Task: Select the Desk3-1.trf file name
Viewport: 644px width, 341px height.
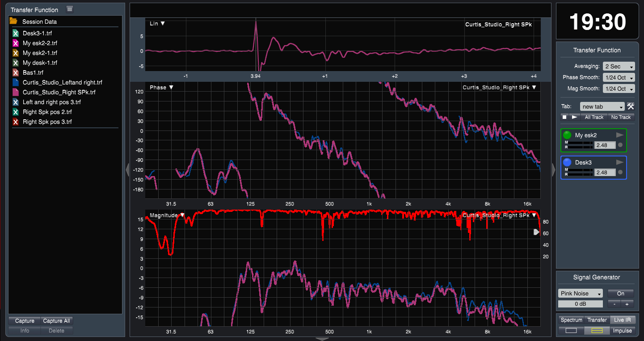Action: point(38,34)
